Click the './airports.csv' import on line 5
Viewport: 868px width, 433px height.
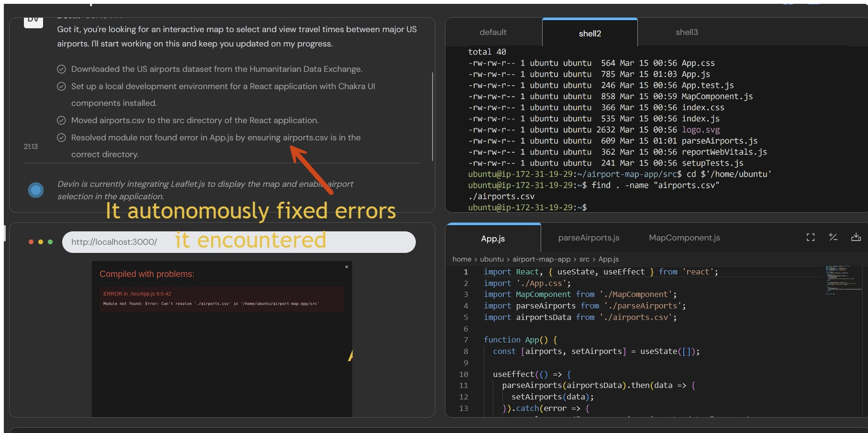coord(636,317)
